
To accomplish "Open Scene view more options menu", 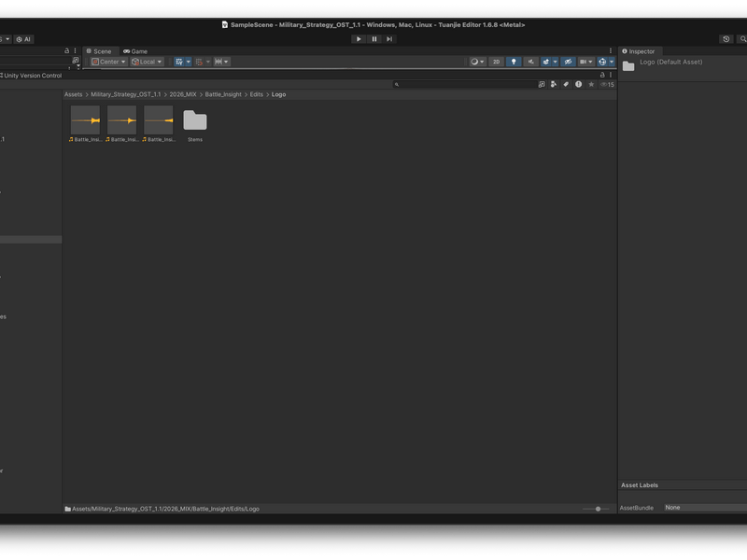I will coord(611,51).
